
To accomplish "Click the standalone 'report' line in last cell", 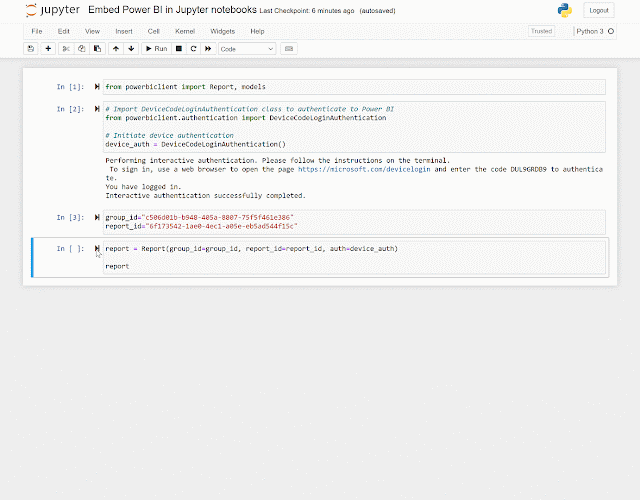I will [117, 266].
